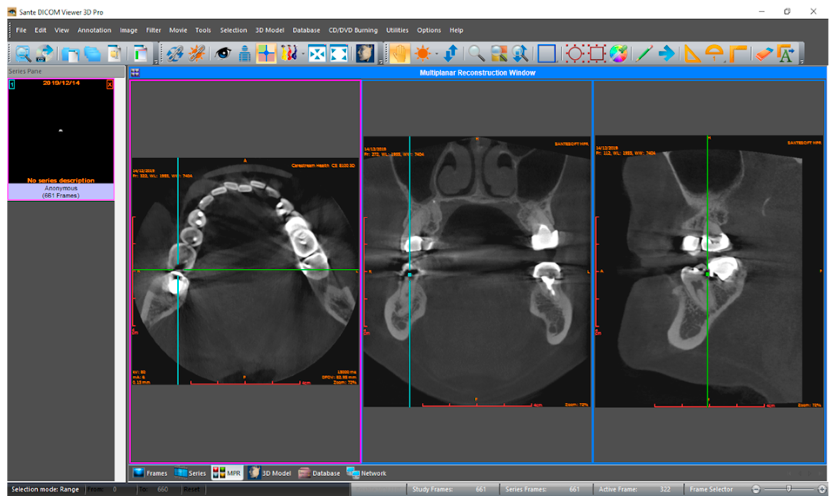Open the dropdown next to the color figures icon

point(302,53)
